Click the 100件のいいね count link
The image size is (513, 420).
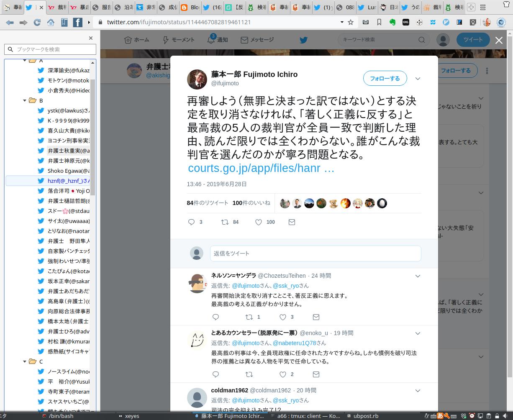tap(251, 203)
